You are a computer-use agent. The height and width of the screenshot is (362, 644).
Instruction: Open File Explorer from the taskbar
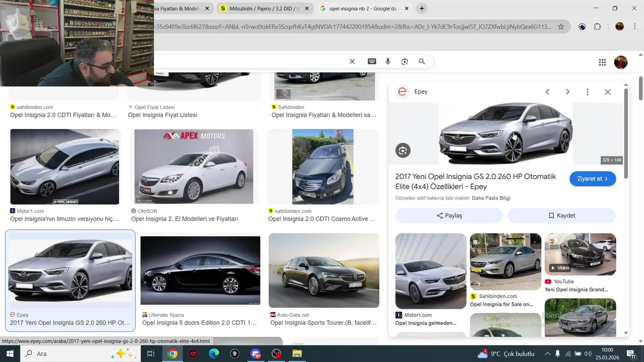click(297, 354)
